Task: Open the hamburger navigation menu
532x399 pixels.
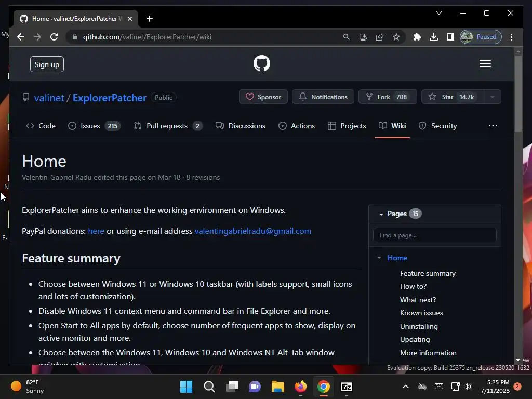Action: coord(485,63)
